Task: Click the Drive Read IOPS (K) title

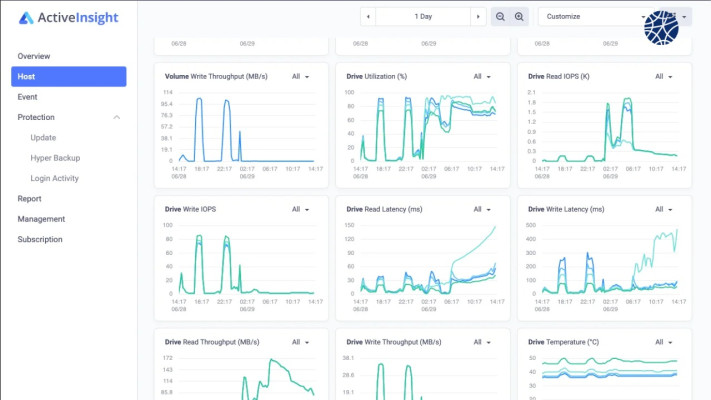Action: point(559,77)
